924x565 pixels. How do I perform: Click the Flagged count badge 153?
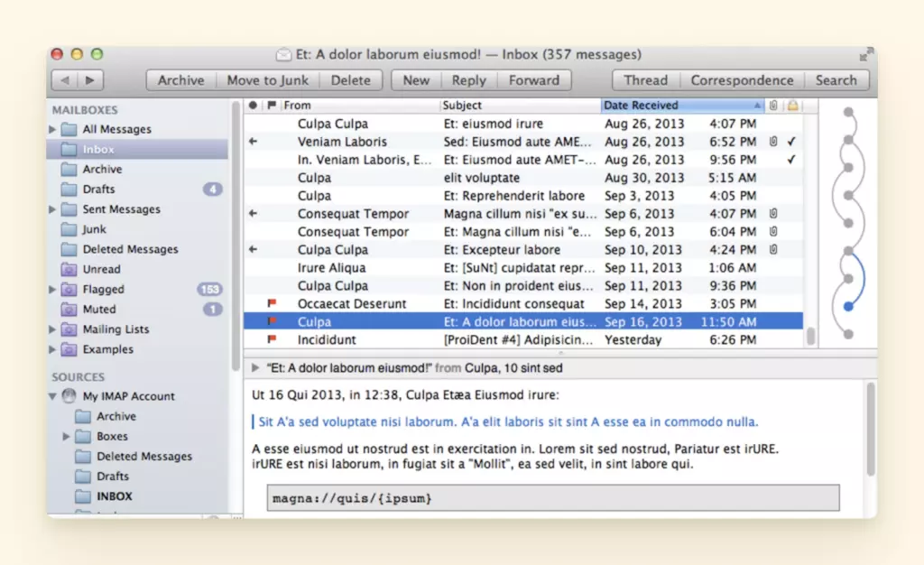pos(209,290)
